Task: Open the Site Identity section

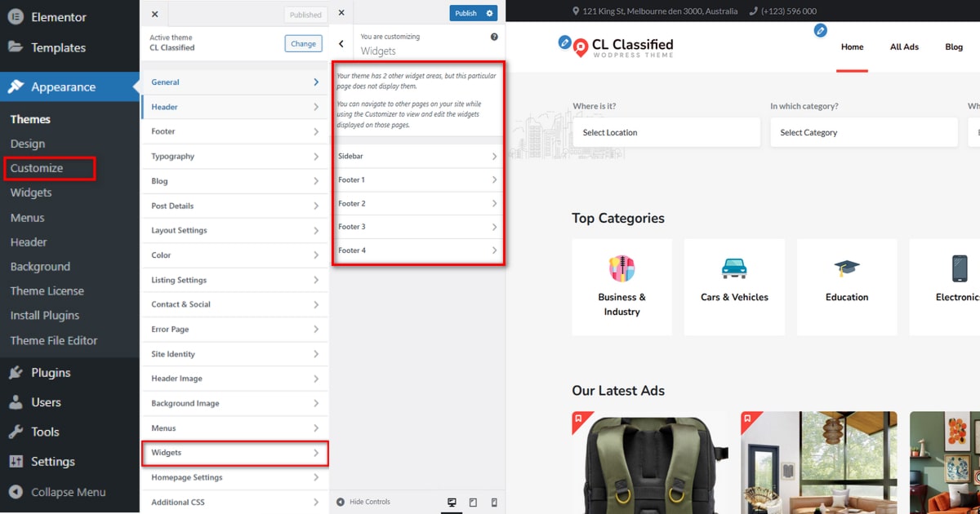Action: [235, 354]
